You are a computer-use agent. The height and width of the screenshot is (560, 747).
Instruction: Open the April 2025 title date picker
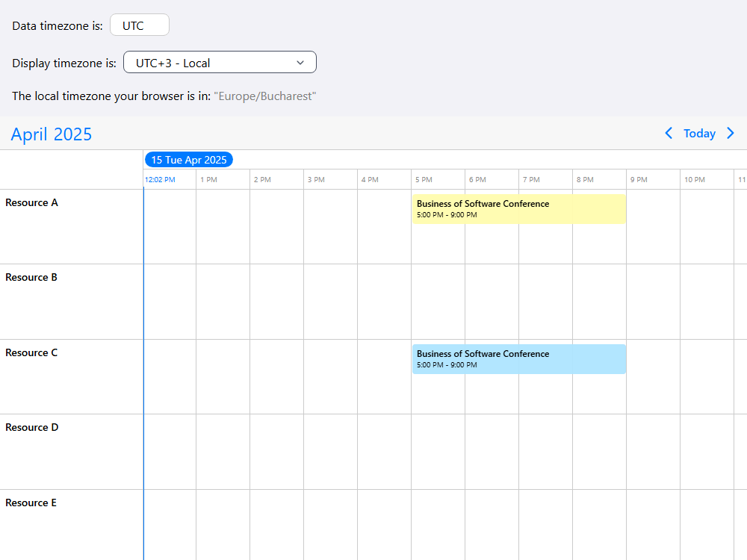52,134
